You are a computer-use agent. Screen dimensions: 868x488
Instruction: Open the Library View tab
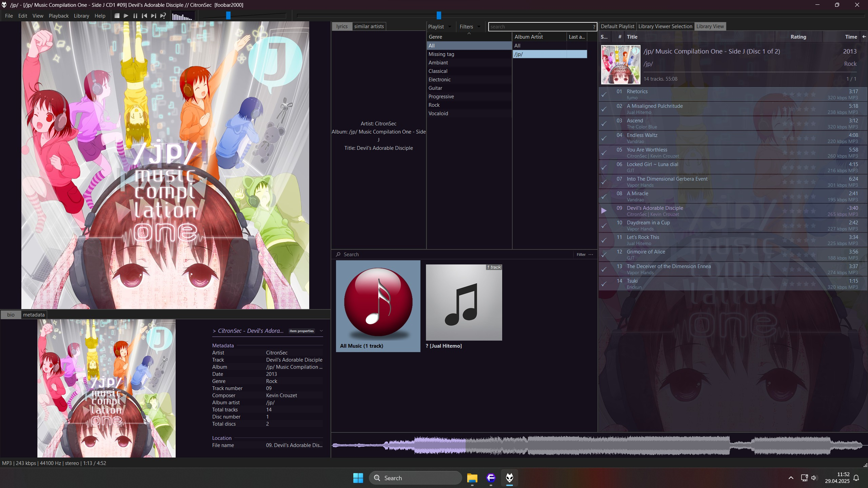tap(710, 26)
